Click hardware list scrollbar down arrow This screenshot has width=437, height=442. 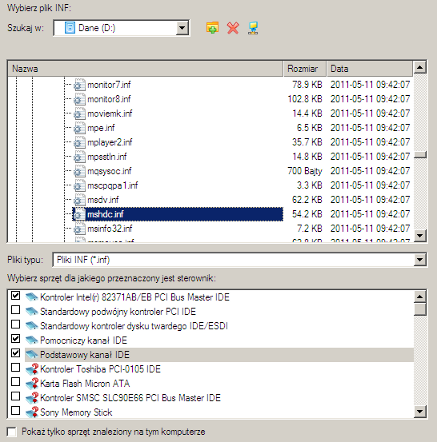(x=420, y=411)
